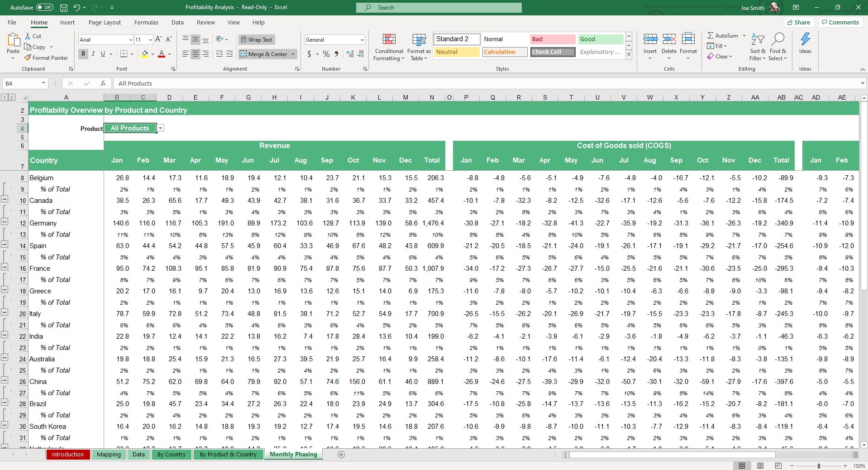
Task: Switch to Page Layout view icon
Action: coord(760,466)
